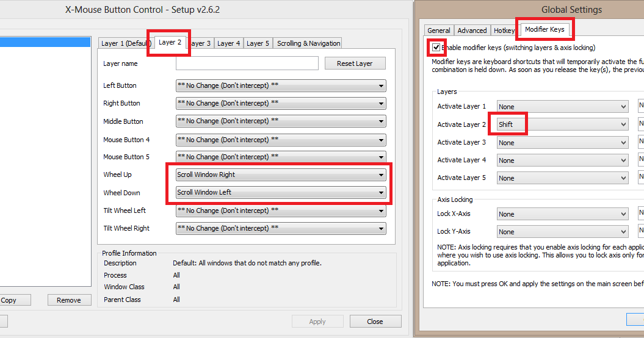Open the Activate Layer 3 modifier dropdown
644x338 pixels.
(562, 143)
